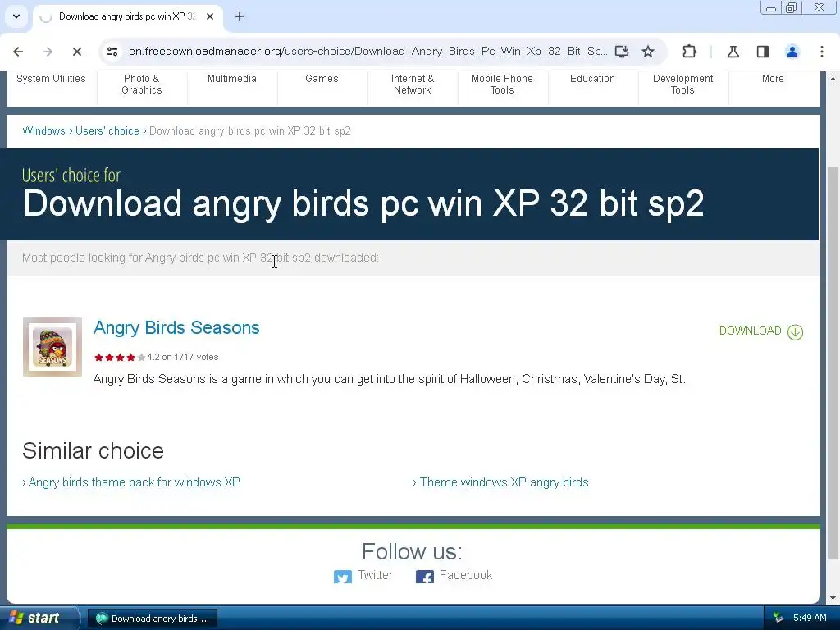
Task: Select the Download angry birds tab
Action: pos(127,16)
